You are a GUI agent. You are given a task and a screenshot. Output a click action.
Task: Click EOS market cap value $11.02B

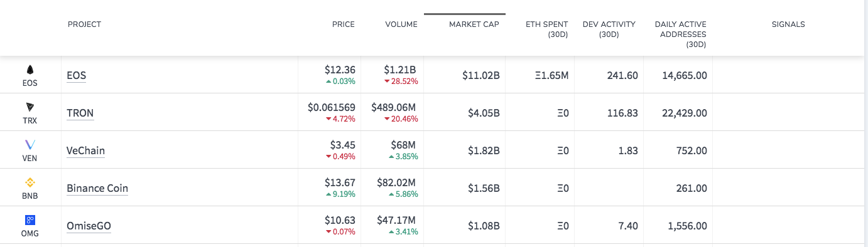click(481, 76)
